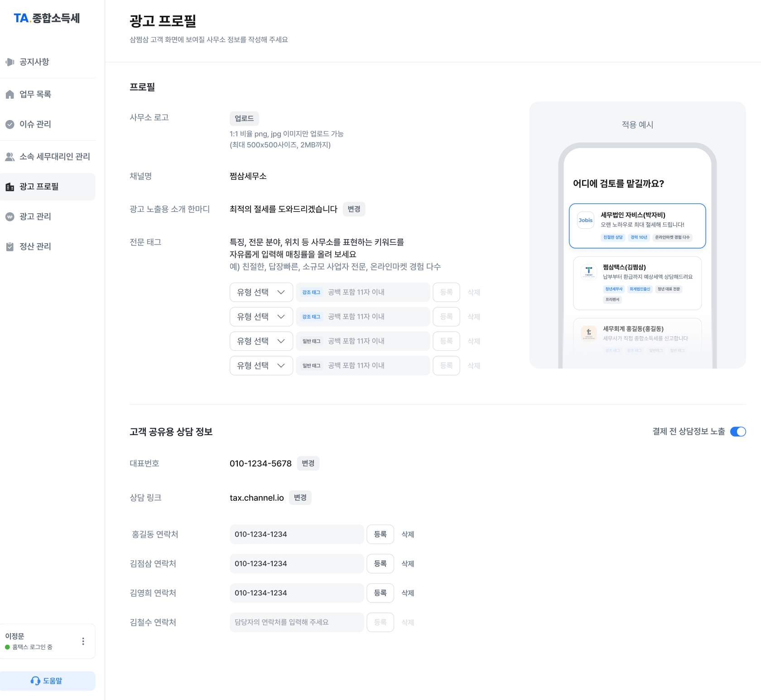Click 삭제 for 홍길동 연락처
Viewport: 761px width, 700px height.
(x=408, y=534)
